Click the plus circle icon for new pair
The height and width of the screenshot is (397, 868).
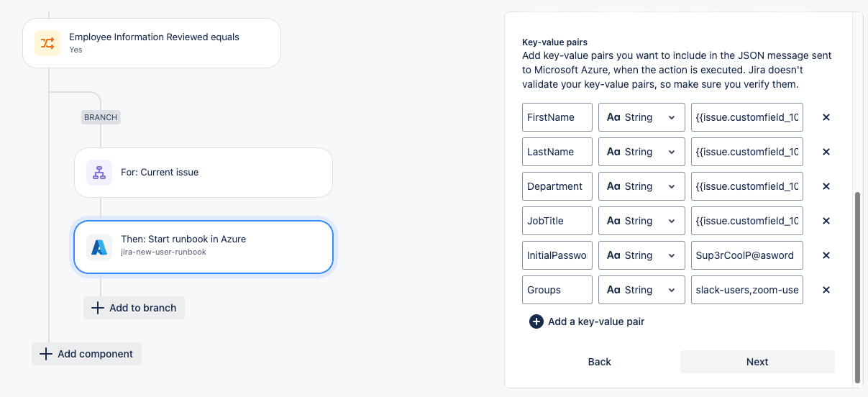(x=536, y=321)
